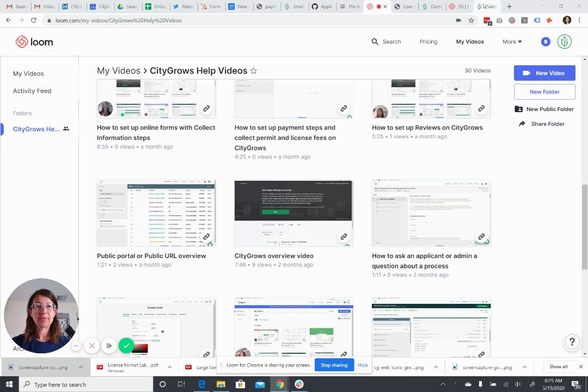
Task: Click the Loom logo
Action: tap(34, 41)
